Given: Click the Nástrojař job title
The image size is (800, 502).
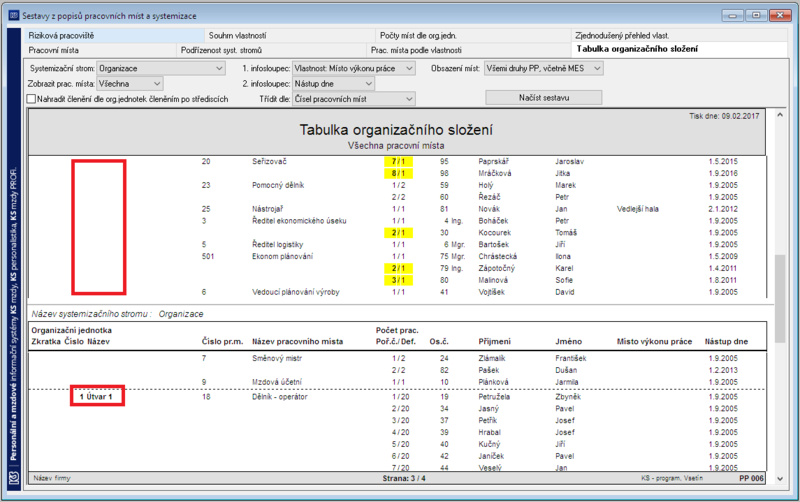Looking at the screenshot, I should tap(267, 209).
